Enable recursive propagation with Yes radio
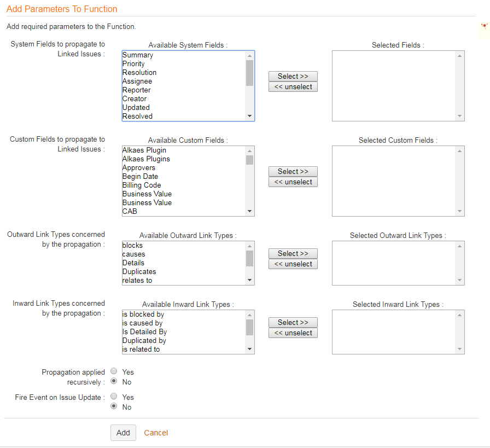 (114, 371)
